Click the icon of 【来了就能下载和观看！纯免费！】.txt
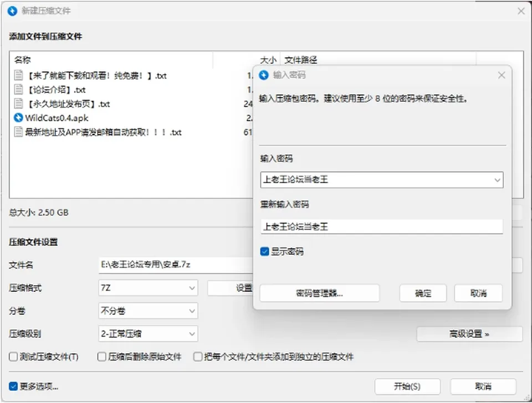 19,75
